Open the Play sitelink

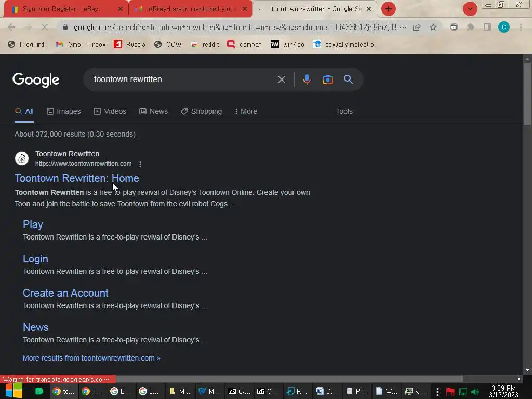coord(33,224)
